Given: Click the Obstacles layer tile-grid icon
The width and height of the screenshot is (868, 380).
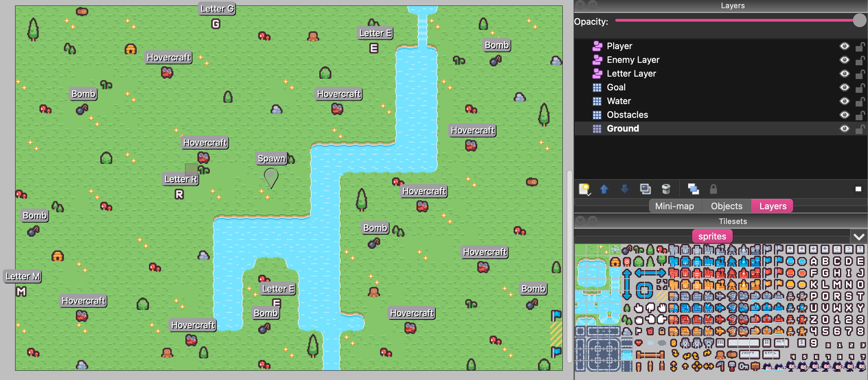Looking at the screenshot, I should (x=597, y=114).
